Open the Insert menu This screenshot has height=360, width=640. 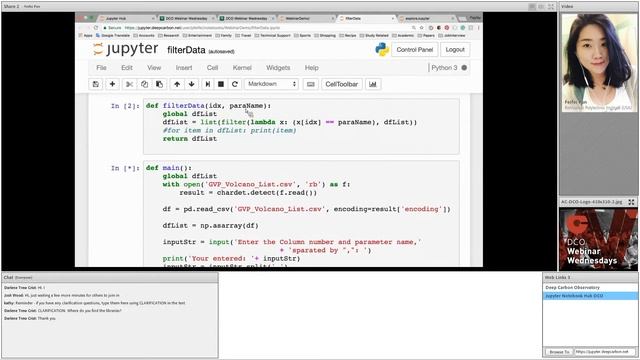tap(184, 68)
